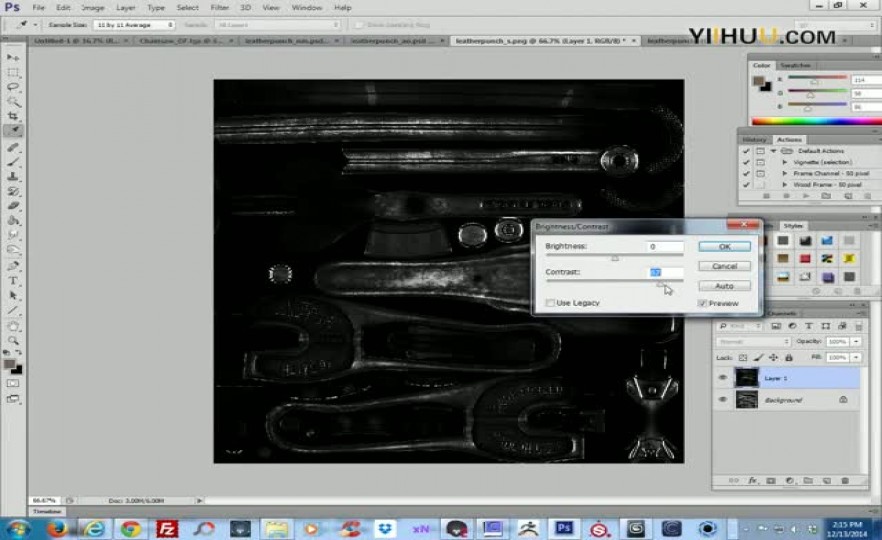Select the Zoom tool
The image size is (882, 540).
click(13, 341)
